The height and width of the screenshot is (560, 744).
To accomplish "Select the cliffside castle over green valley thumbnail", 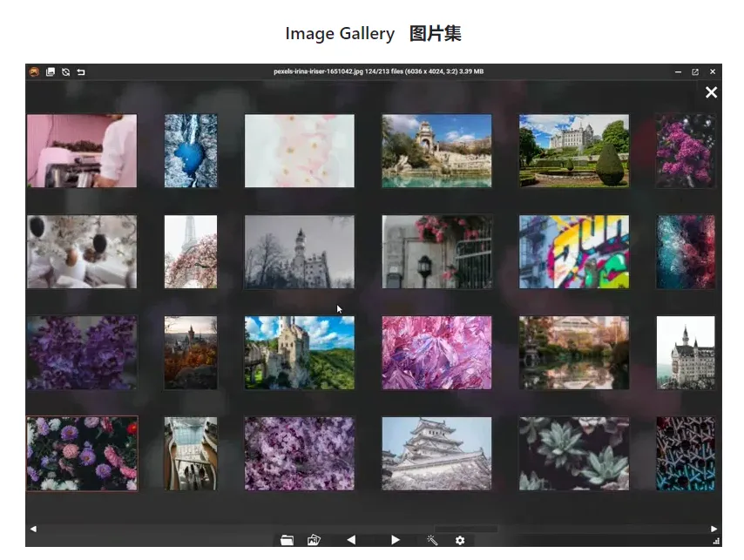I will click(x=300, y=353).
